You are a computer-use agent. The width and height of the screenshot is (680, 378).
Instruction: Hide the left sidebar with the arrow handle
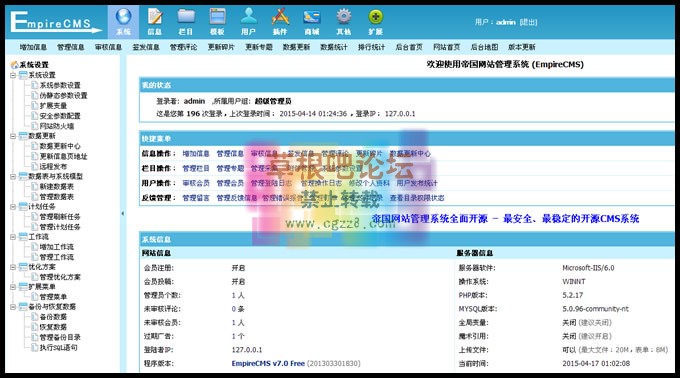122,213
